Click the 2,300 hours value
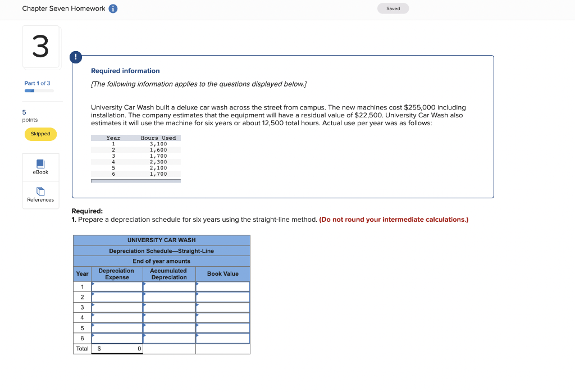The image size is (575, 392). point(158,162)
